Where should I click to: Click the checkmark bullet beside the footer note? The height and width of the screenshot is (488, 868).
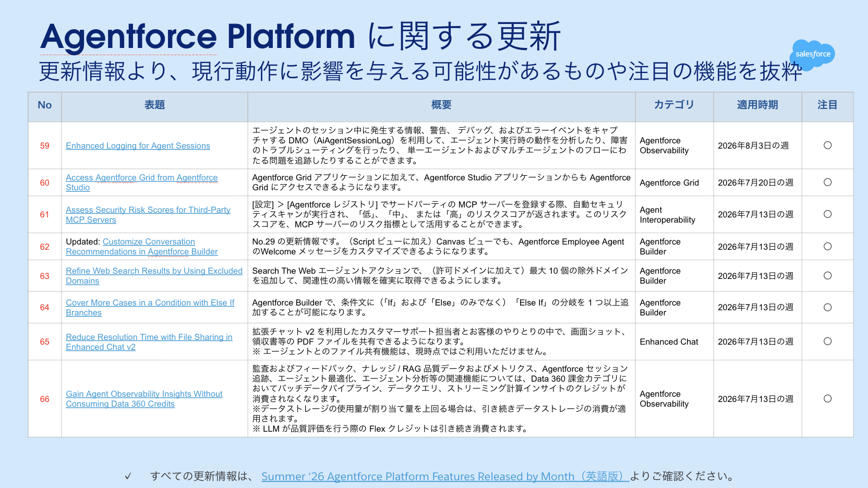[128, 476]
